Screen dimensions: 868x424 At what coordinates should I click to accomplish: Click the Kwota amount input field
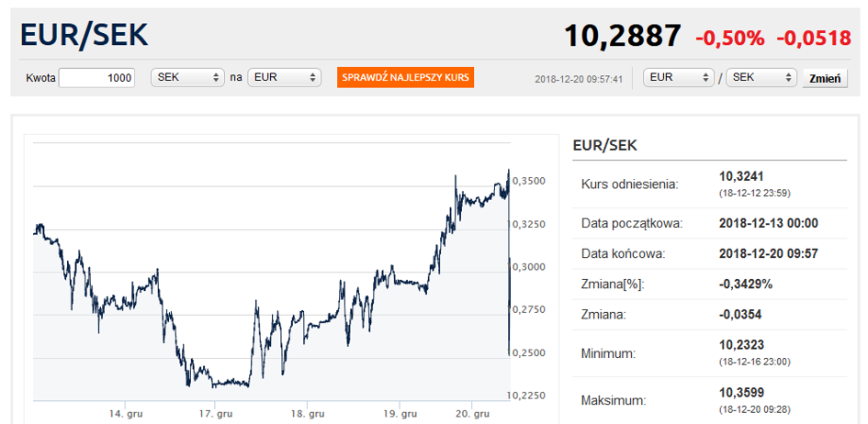(97, 78)
